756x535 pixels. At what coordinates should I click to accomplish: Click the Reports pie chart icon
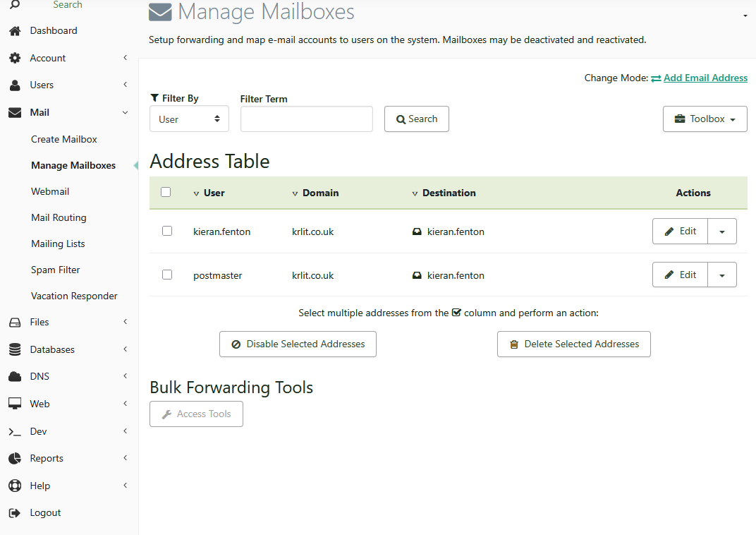click(x=14, y=459)
